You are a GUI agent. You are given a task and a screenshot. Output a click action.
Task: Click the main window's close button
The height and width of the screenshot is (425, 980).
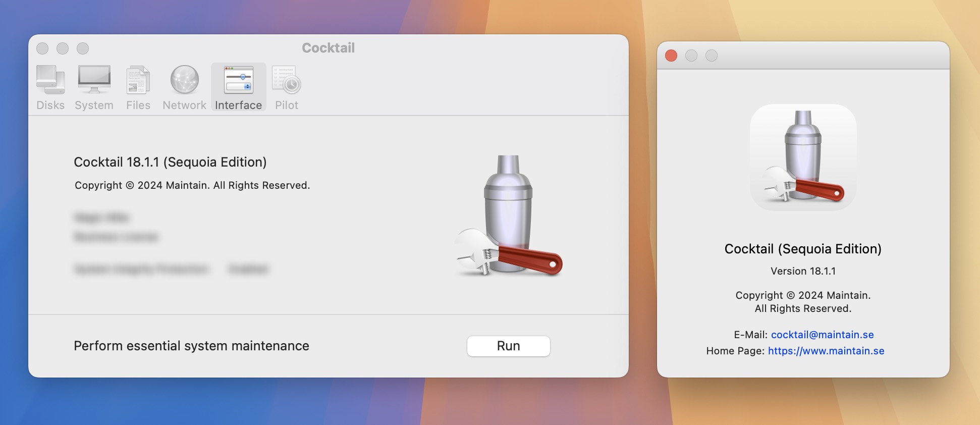(x=42, y=48)
